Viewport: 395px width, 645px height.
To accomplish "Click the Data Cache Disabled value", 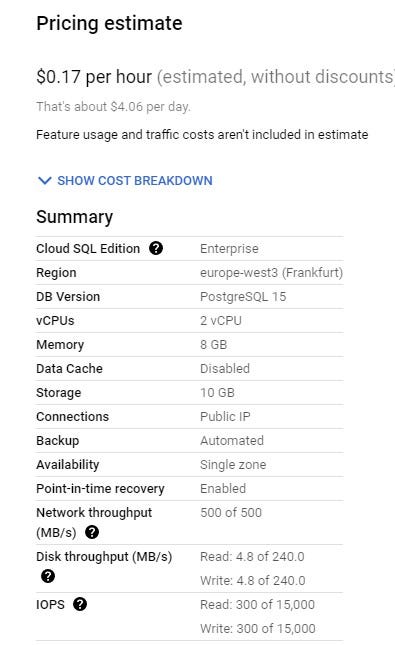I will click(225, 368).
